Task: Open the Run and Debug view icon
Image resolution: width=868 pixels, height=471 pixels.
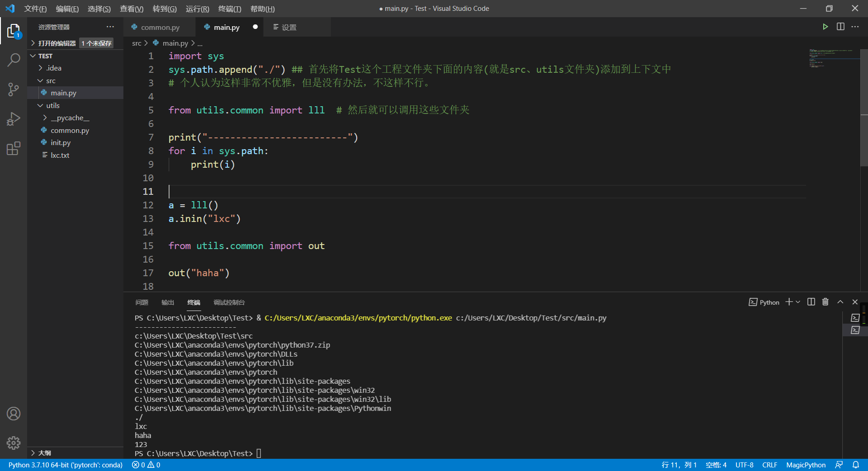Action: [14, 119]
